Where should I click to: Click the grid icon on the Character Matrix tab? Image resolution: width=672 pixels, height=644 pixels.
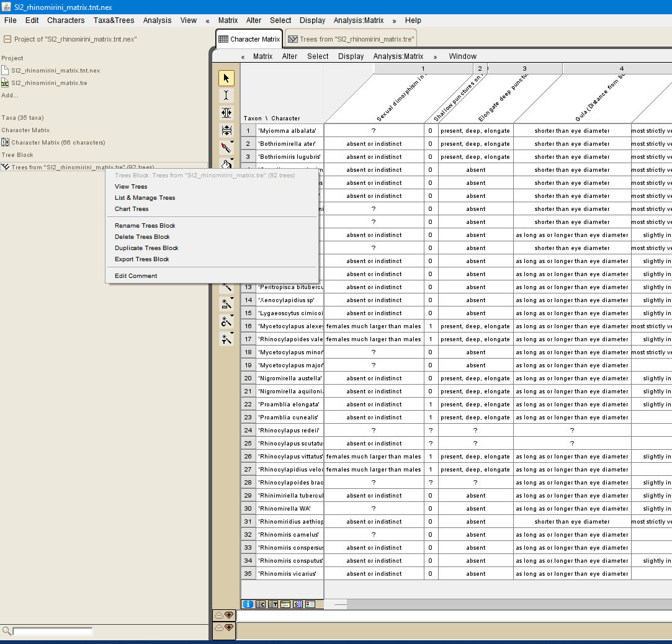point(223,39)
